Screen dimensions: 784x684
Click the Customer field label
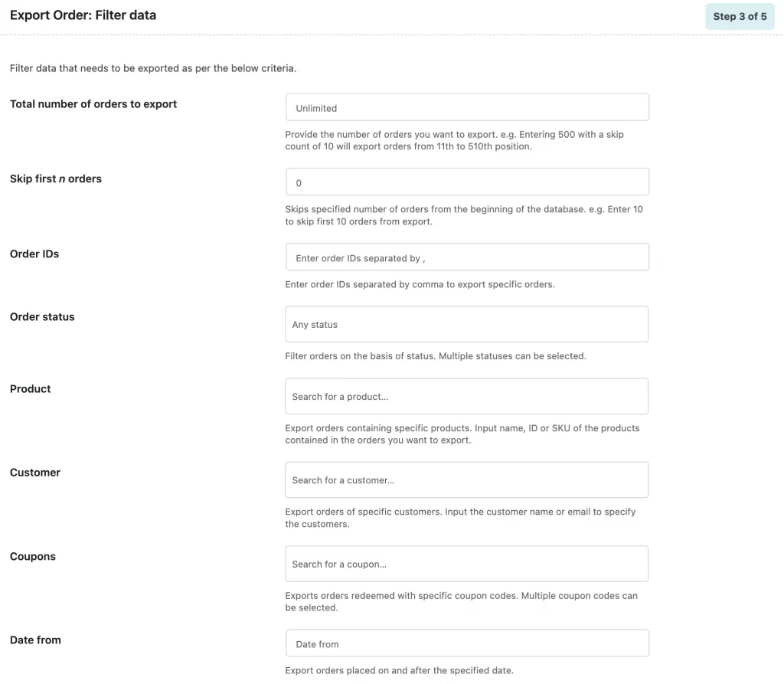tap(35, 472)
